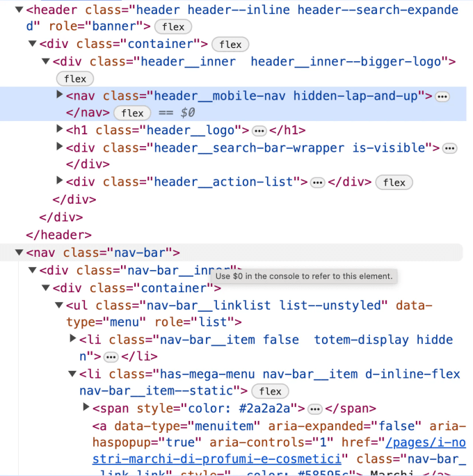This screenshot has width=473, height=476.
Task: Click the aria-expanded="false" attribute
Action: (x=344, y=426)
